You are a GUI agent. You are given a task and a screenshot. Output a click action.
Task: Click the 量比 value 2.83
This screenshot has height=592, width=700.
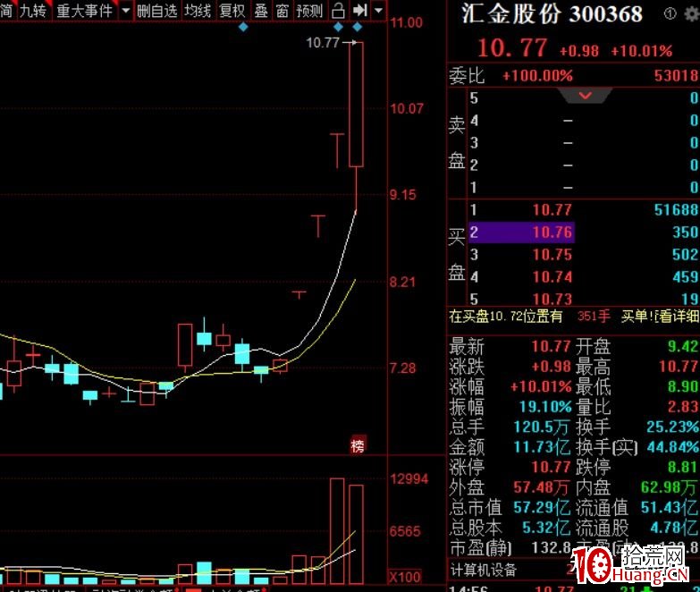[683, 407]
